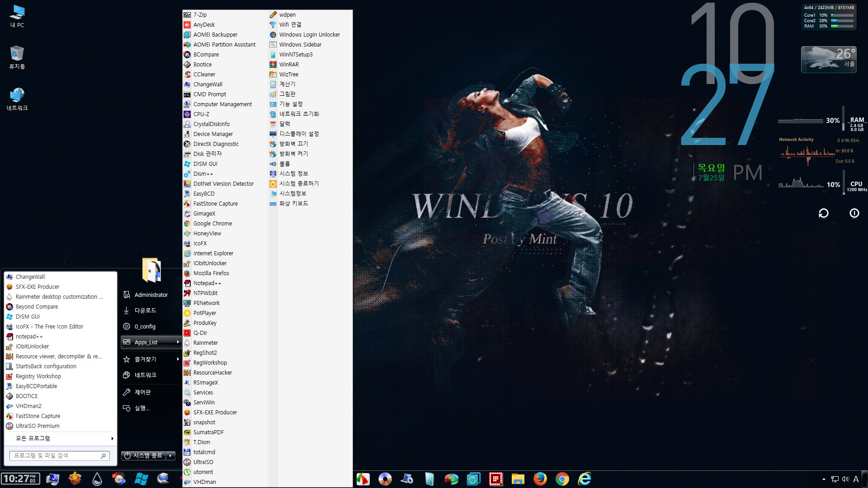Click the Rainmeter drop icon on taskbar
The width and height of the screenshot is (868, 488).
[x=97, y=479]
